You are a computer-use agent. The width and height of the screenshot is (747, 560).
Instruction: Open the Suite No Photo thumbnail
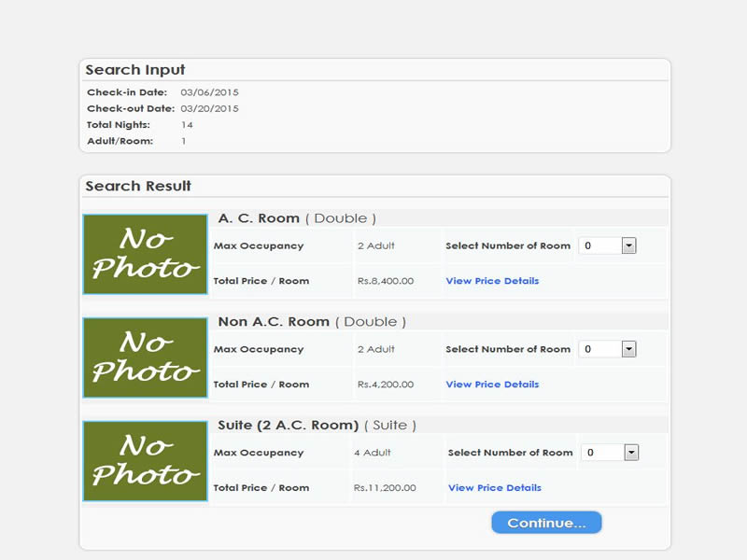pyautogui.click(x=146, y=461)
